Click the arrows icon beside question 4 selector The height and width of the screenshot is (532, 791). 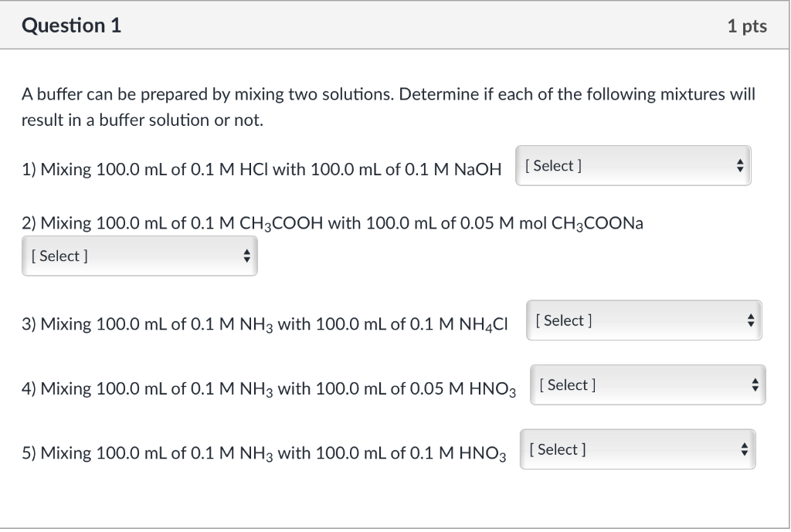[754, 385]
